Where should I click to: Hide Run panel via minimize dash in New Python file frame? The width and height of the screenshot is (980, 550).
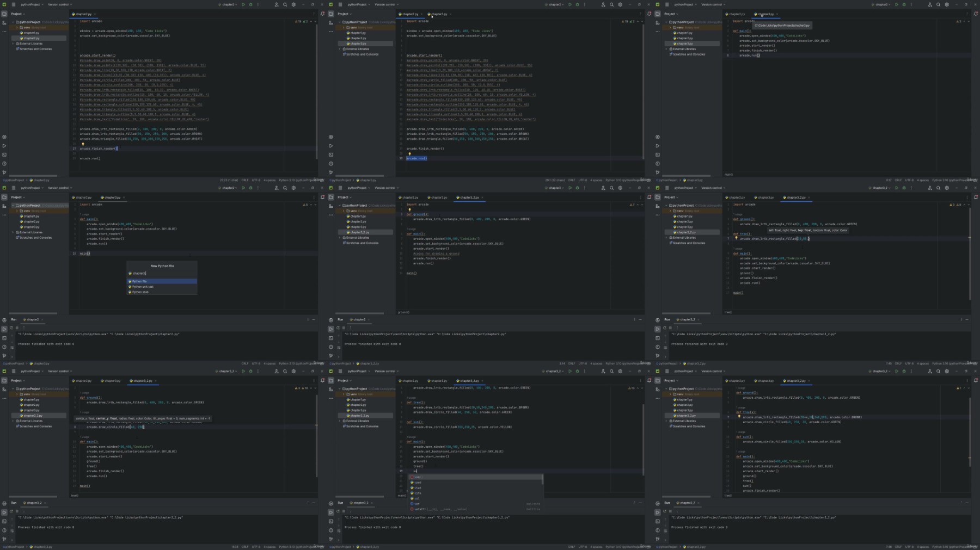pos(314,319)
